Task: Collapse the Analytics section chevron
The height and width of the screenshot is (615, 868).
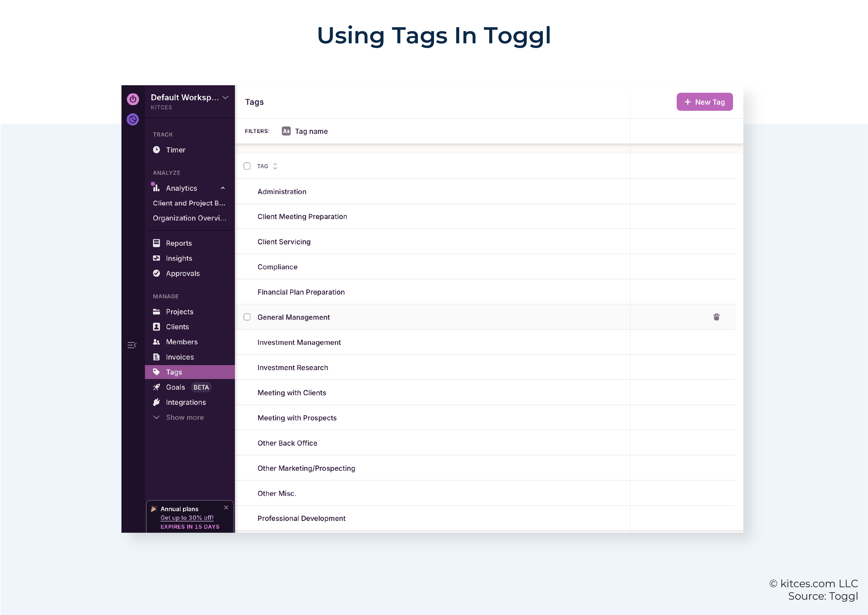Action: tap(223, 188)
